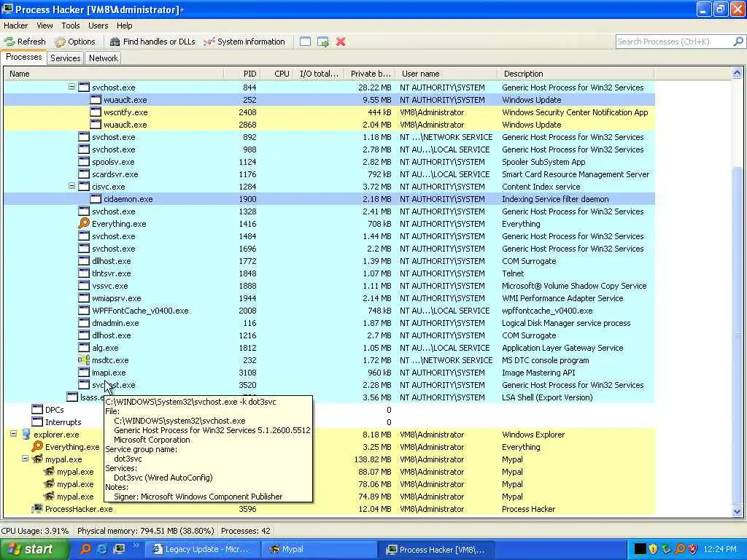Click the ProcessHacker.exe process icon

coord(37,508)
